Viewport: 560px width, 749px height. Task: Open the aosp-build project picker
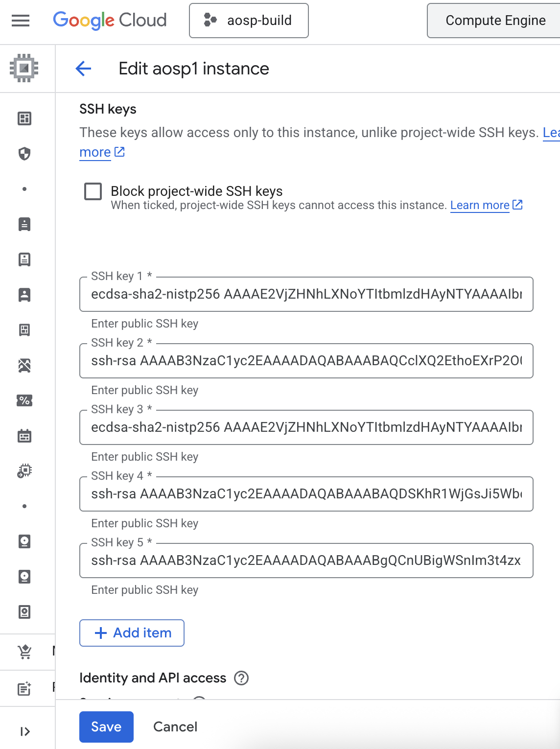(249, 21)
